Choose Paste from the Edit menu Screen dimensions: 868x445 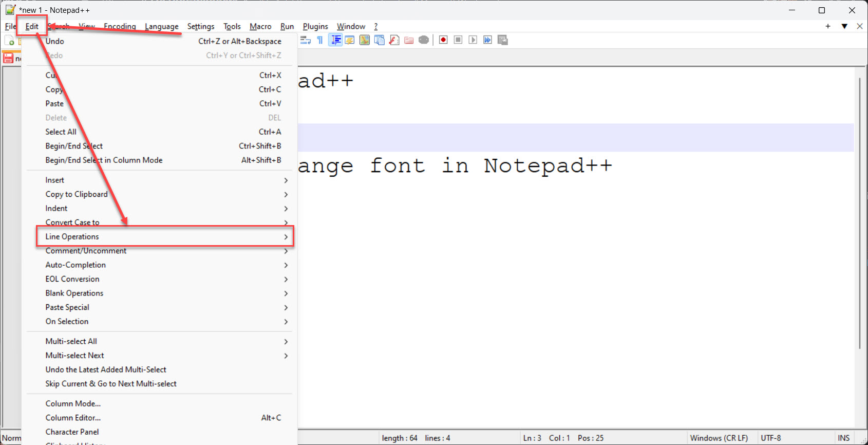160,103
